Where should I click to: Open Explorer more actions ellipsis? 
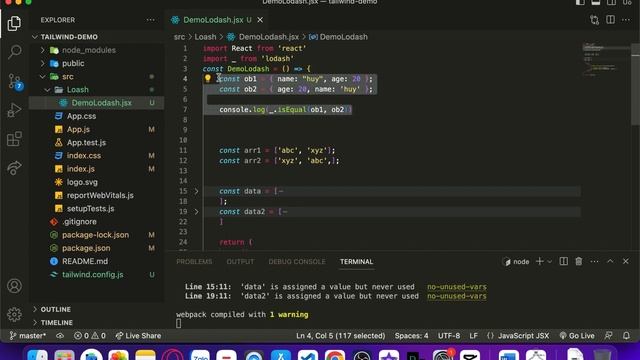coord(151,20)
